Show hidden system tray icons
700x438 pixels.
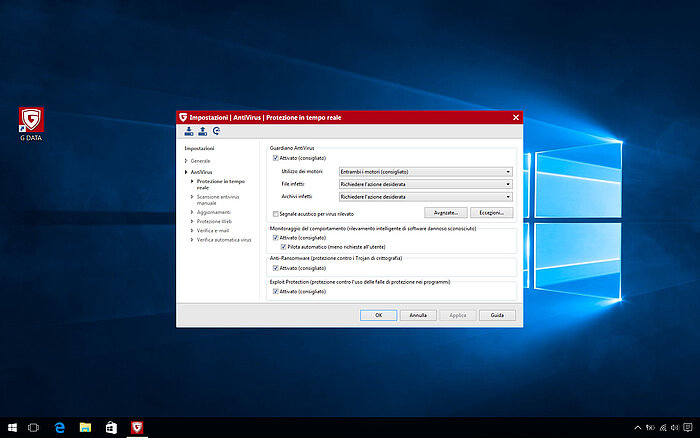pyautogui.click(x=638, y=428)
